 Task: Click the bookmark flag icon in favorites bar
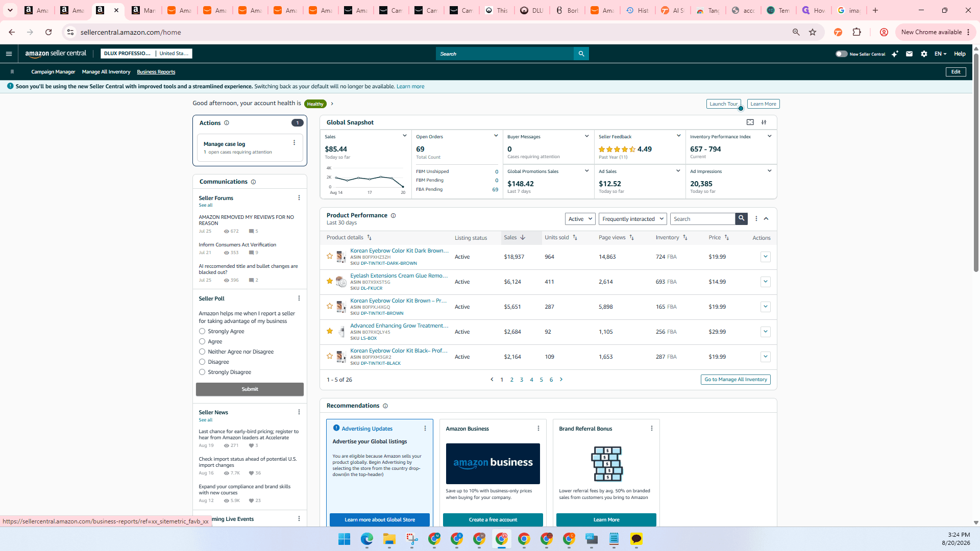tap(12, 72)
